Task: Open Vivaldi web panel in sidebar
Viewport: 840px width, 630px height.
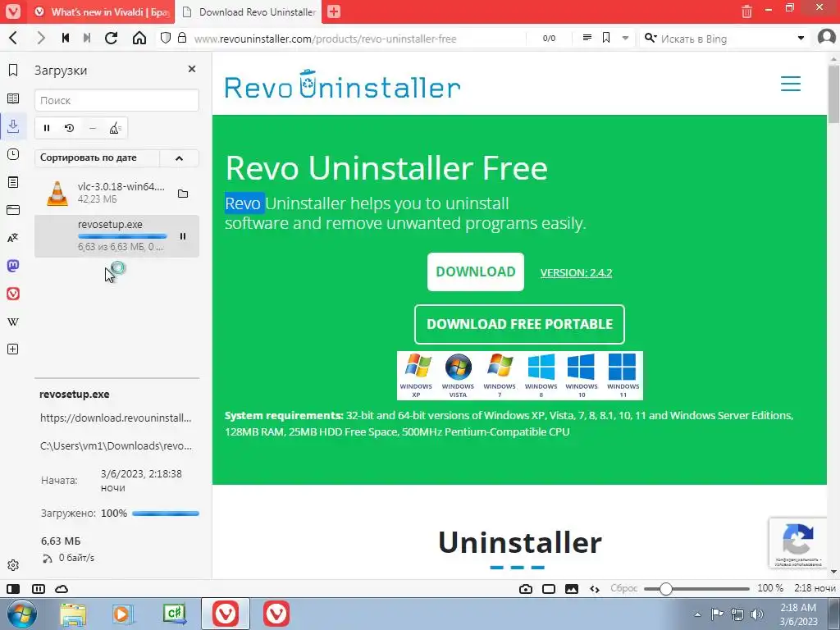Action: [13, 294]
